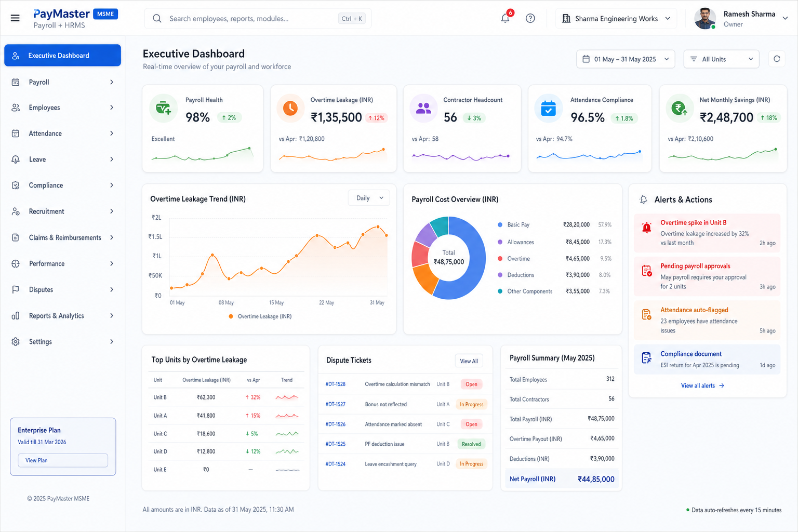Click the Pending payroll approvals icon
Screen dimensions: 798x532
(x=647, y=271)
